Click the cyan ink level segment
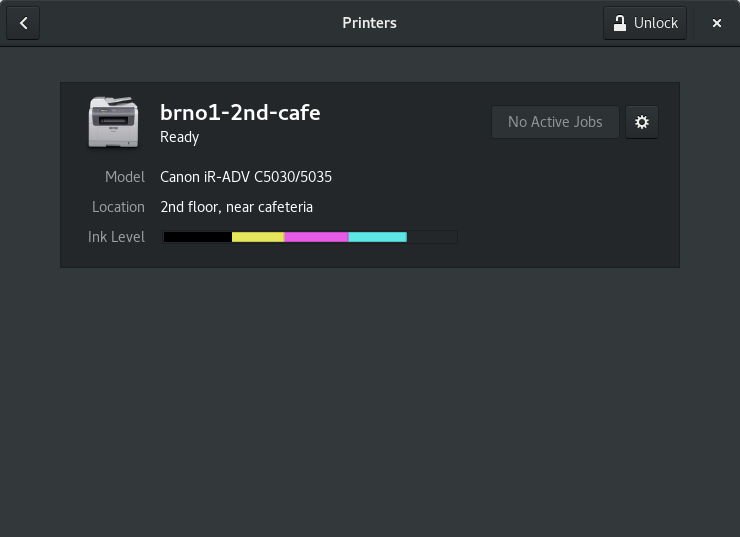740x537 pixels. (378, 237)
